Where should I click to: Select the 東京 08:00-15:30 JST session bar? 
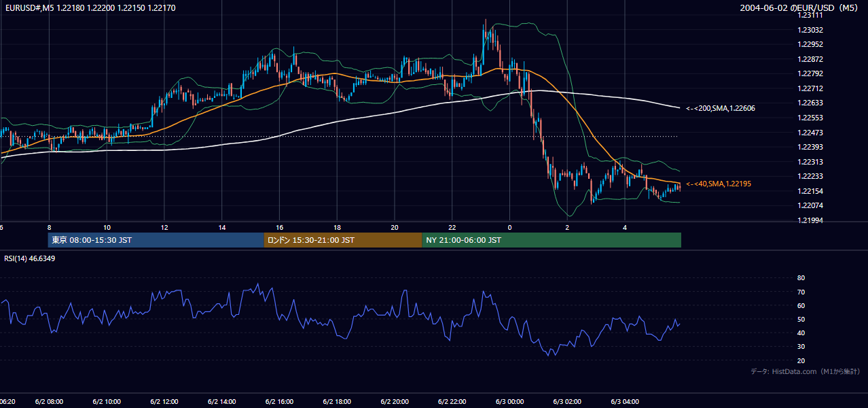point(156,240)
